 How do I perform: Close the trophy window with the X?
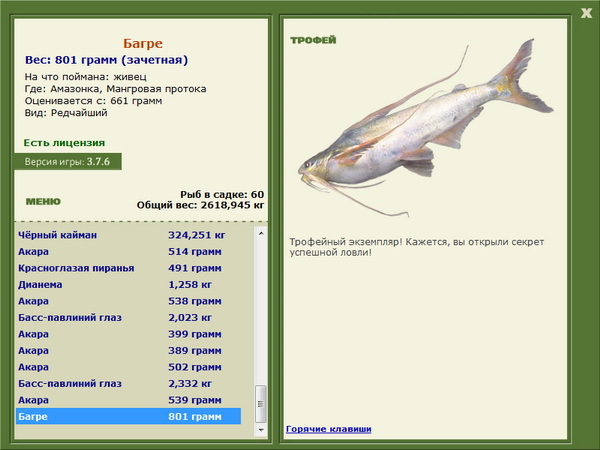586,13
